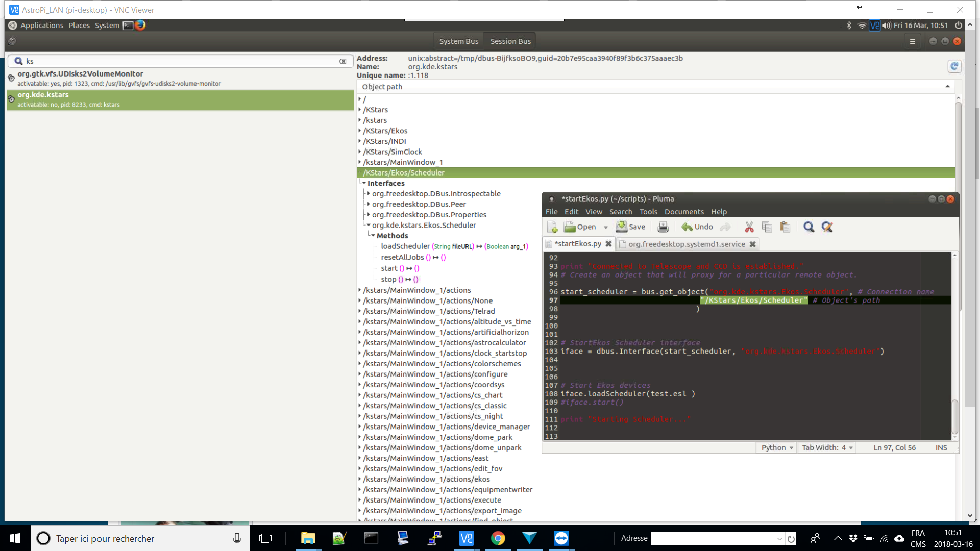Open the Tab Width dropdown
Screen dimensions: 980x551
(x=827, y=447)
